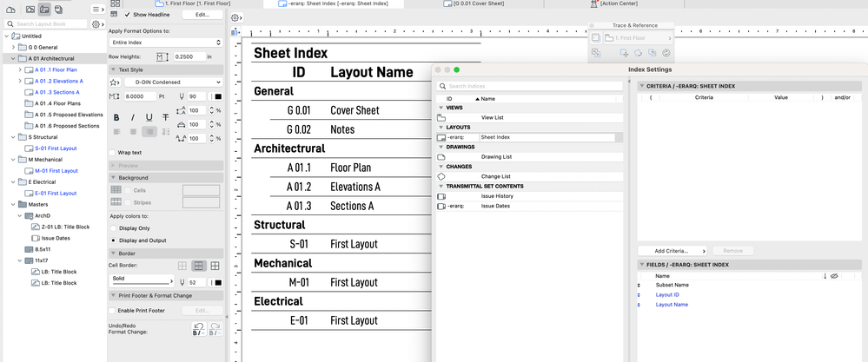This screenshot has height=362, width=868.
Task: Set text alignment to right
Action: tap(149, 132)
